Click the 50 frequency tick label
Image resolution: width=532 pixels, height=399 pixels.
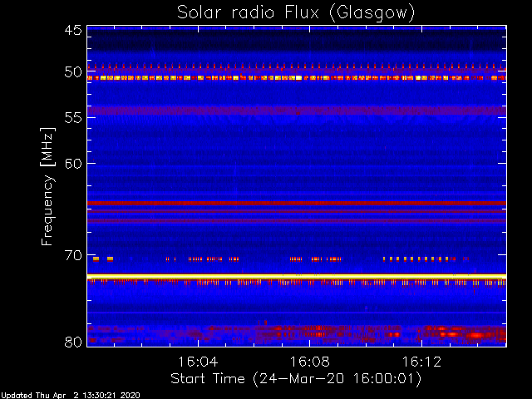(x=73, y=72)
